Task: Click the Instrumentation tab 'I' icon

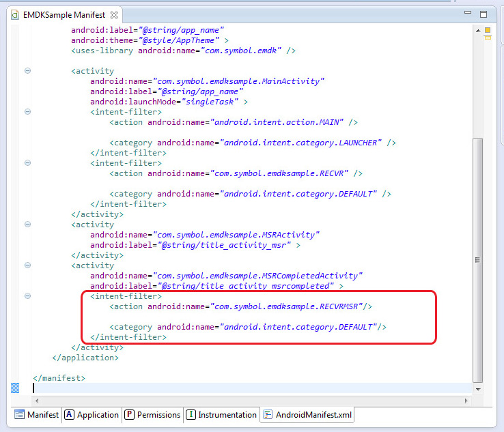Action: [x=191, y=414]
